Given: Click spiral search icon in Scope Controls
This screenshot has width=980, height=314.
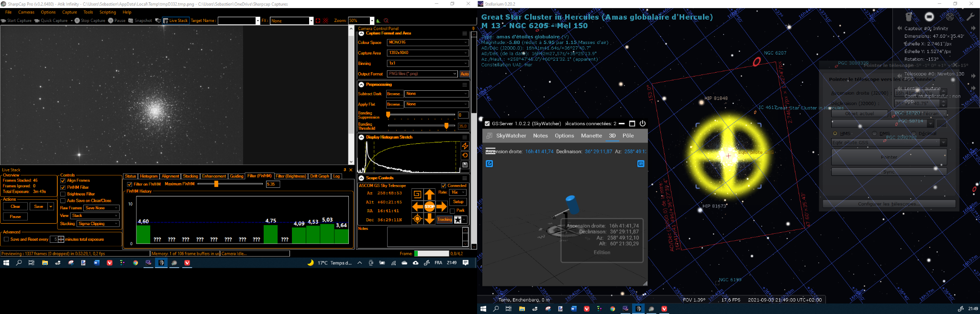Looking at the screenshot, I should click(x=417, y=194).
